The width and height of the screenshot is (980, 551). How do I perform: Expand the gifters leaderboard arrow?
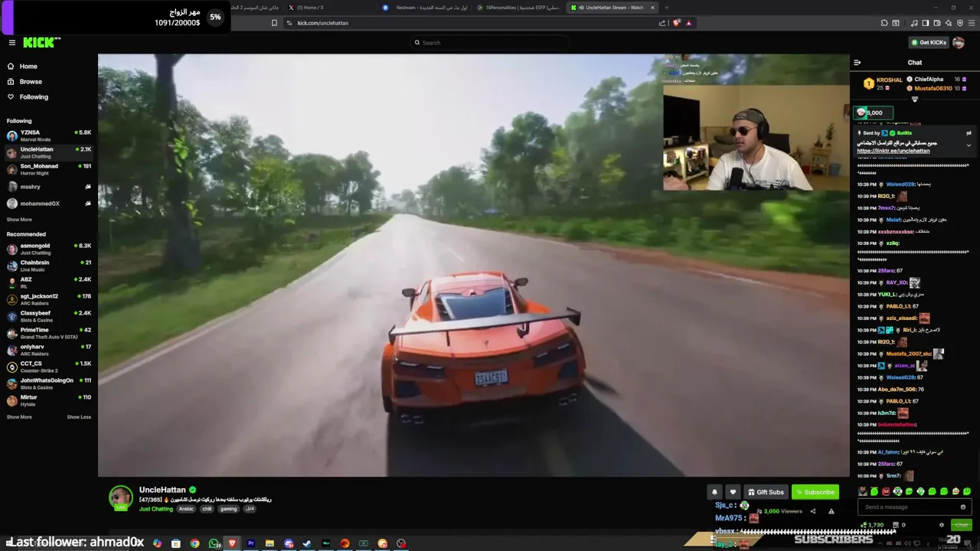pos(914,99)
